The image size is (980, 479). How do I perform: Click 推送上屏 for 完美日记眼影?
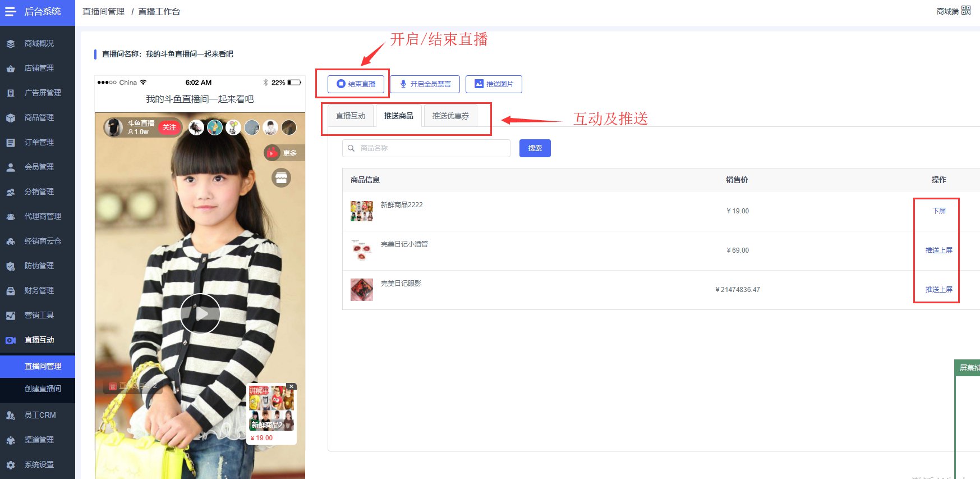pyautogui.click(x=939, y=290)
